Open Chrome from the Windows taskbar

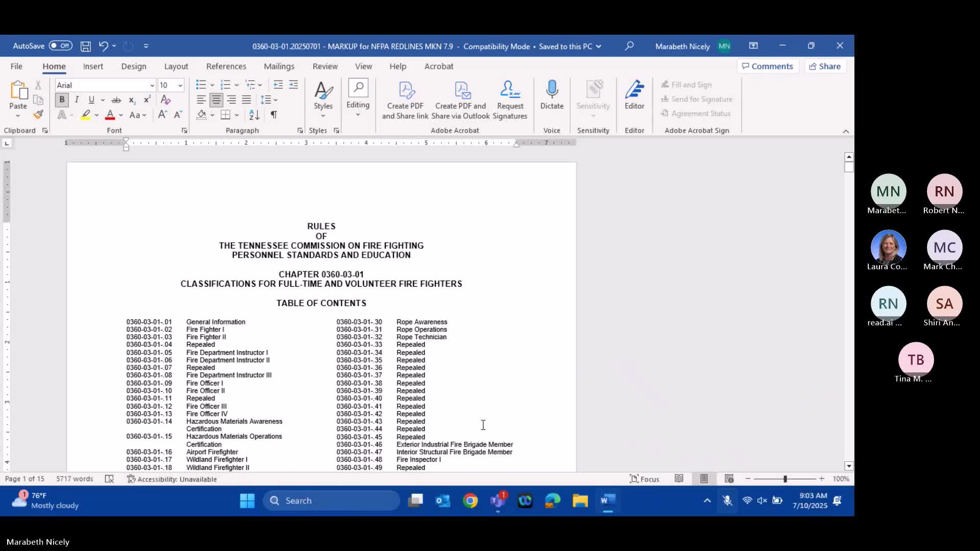point(470,500)
